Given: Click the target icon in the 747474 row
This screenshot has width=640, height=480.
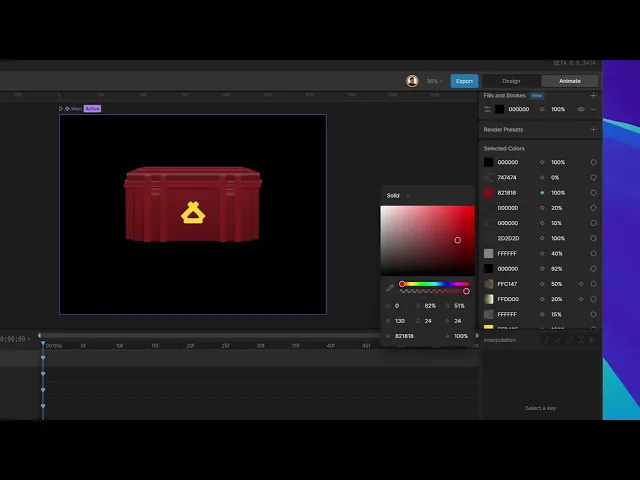Looking at the screenshot, I should coord(593,178).
